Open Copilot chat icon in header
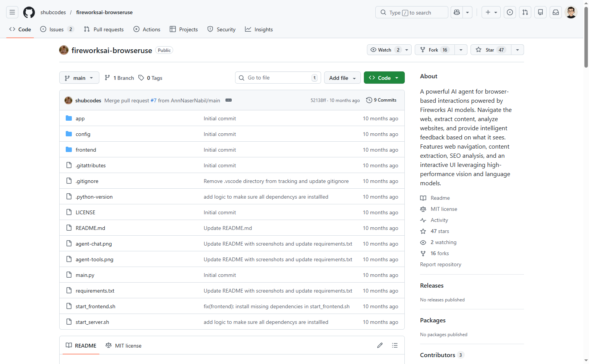589x364 pixels. (x=456, y=12)
